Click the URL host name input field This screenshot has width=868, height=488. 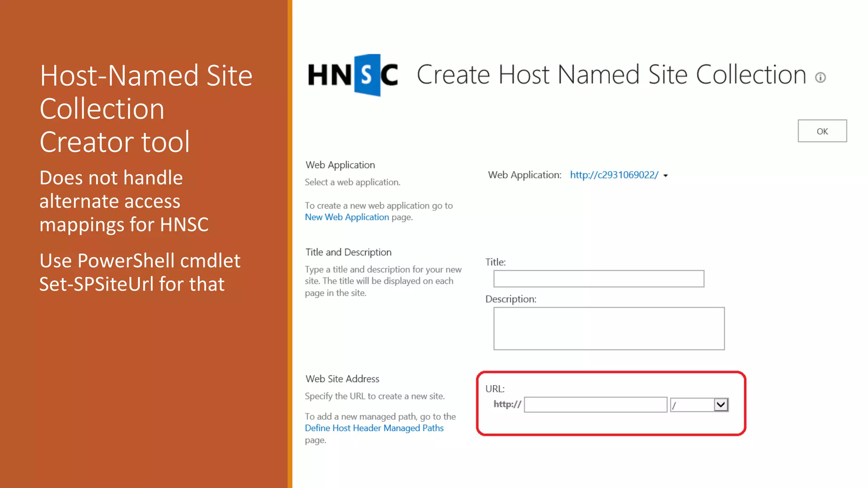tap(595, 405)
